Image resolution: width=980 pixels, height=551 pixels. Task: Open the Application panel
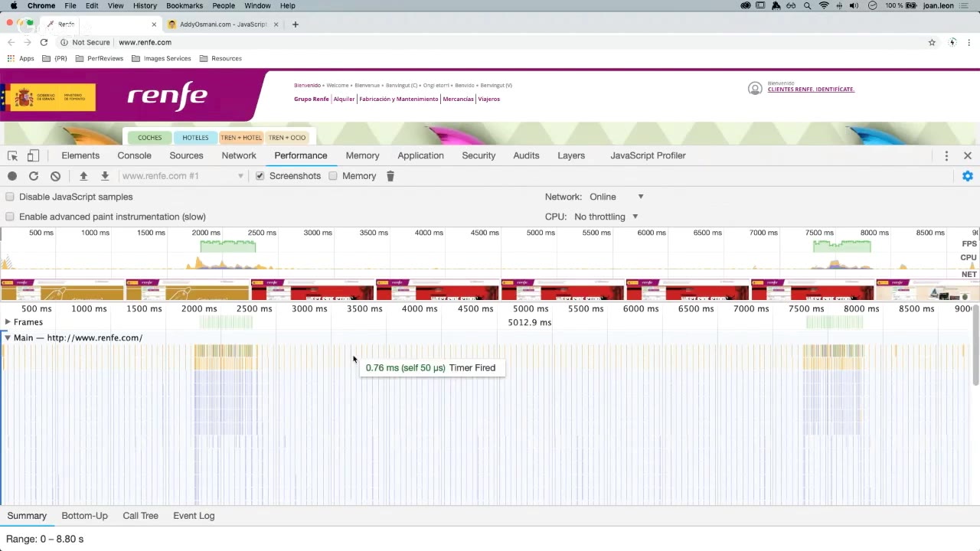click(x=420, y=155)
